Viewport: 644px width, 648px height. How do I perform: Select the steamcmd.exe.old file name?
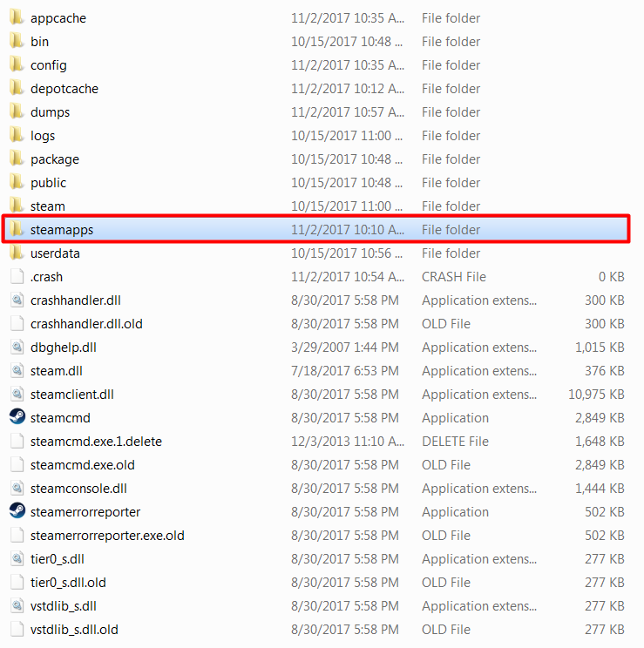tap(82, 465)
